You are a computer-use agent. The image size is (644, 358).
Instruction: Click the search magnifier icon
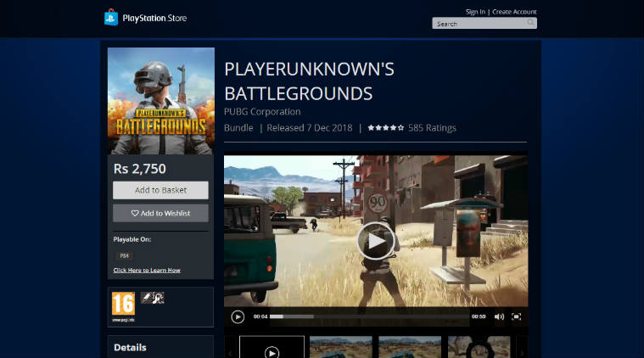point(530,24)
